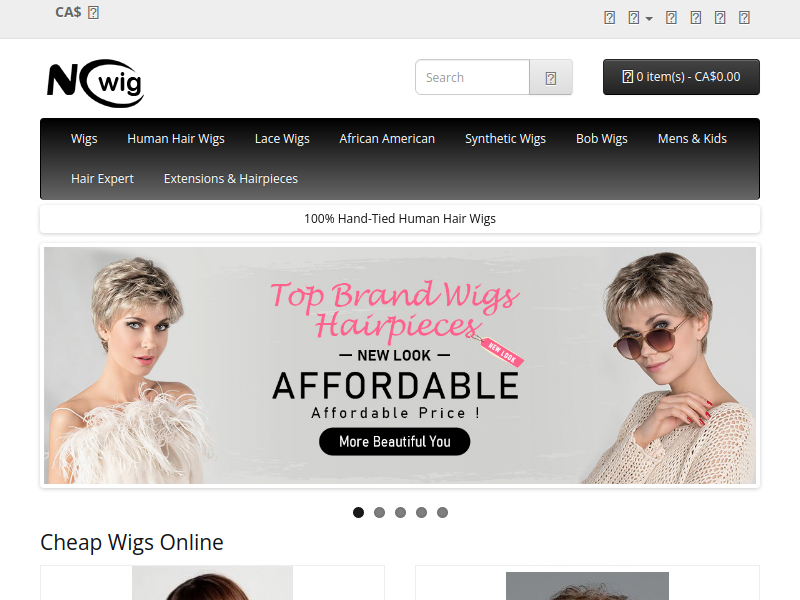
Task: Switch to the second carousel slide dot
Action: click(x=380, y=512)
